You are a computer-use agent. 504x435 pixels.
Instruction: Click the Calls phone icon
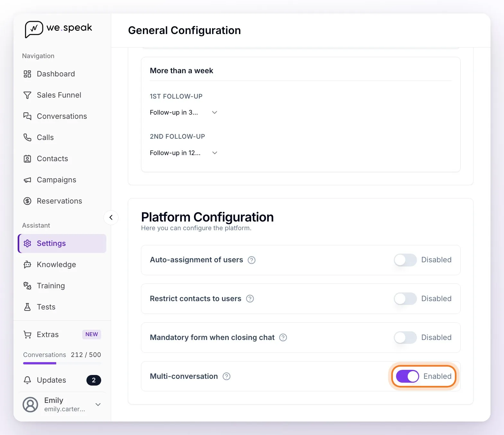pos(27,137)
